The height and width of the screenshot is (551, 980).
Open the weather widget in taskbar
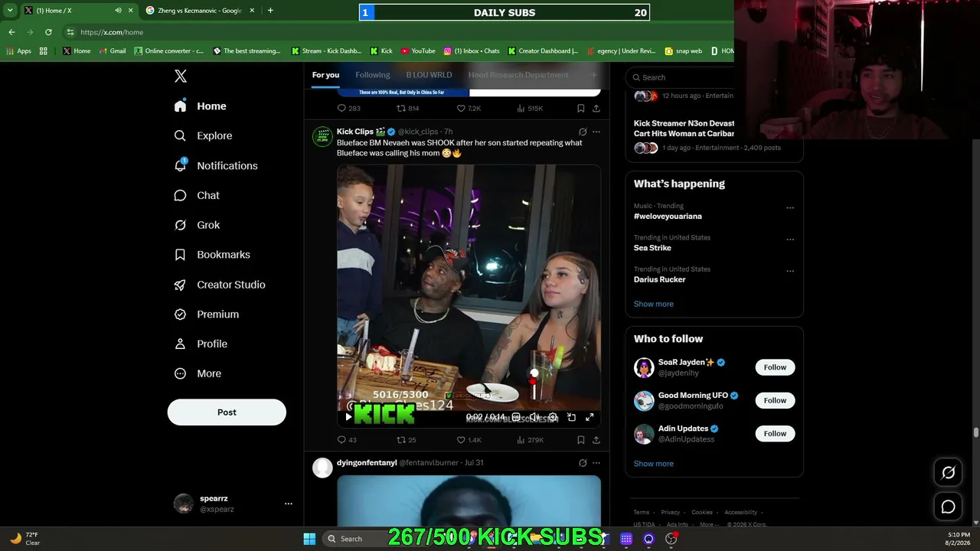pyautogui.click(x=25, y=539)
